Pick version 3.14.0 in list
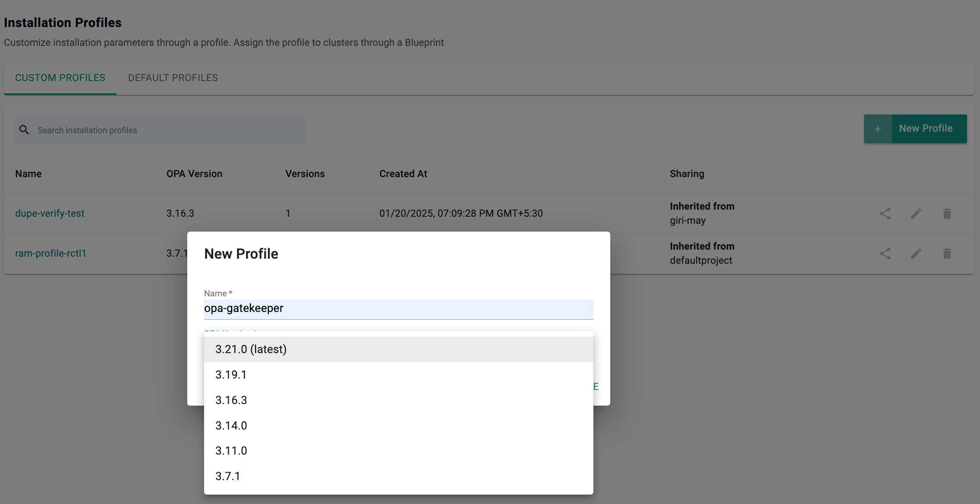Image resolution: width=980 pixels, height=504 pixels. tap(231, 426)
